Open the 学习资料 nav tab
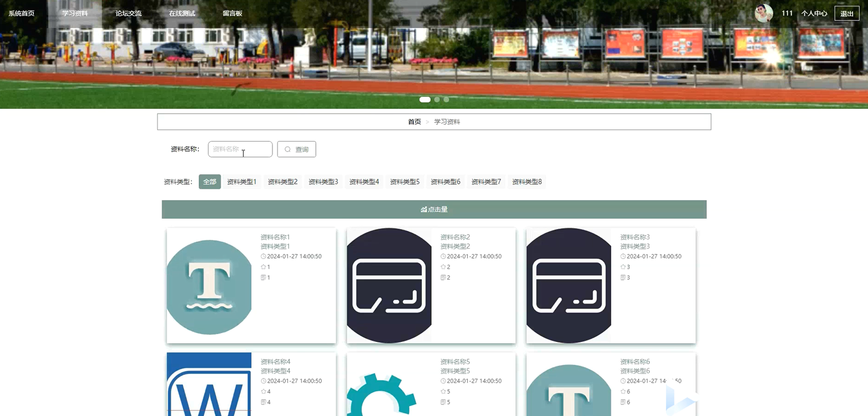This screenshot has width=868, height=416. 75,14
